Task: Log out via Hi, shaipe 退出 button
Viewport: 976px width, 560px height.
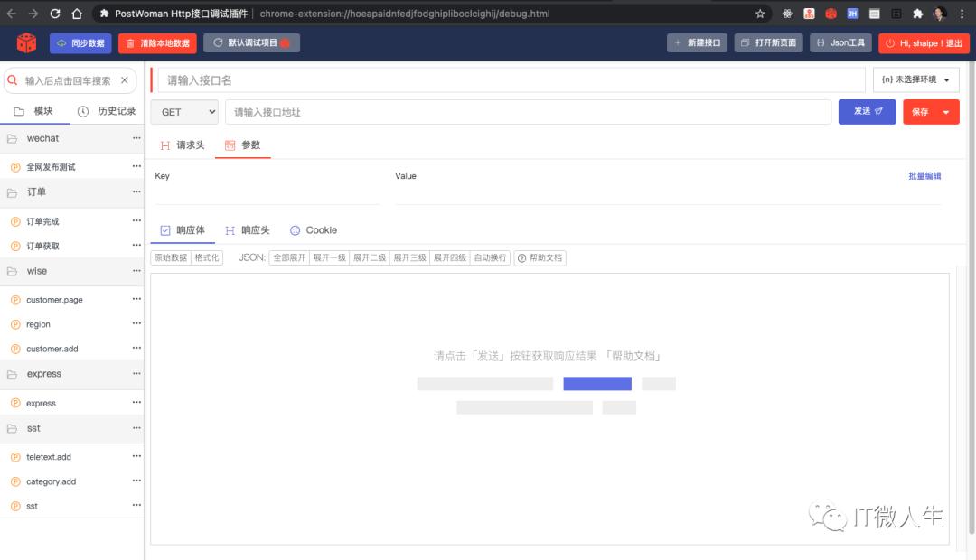Action: (x=924, y=43)
